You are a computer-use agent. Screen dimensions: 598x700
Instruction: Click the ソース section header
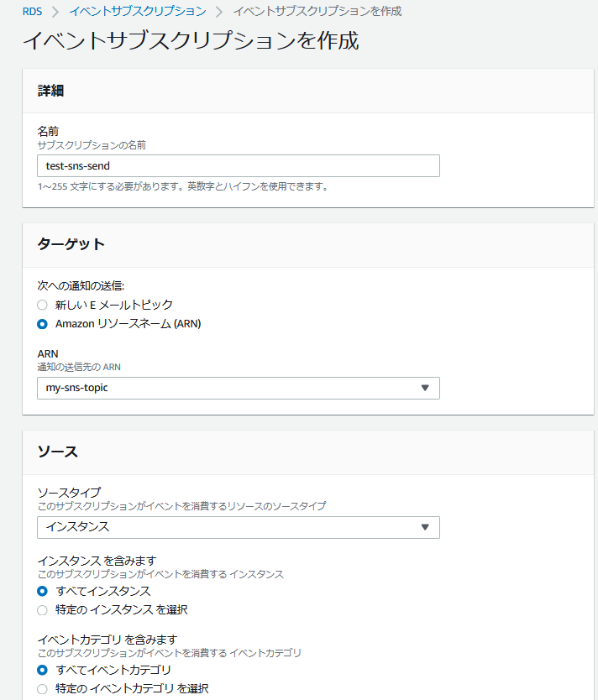(58, 452)
